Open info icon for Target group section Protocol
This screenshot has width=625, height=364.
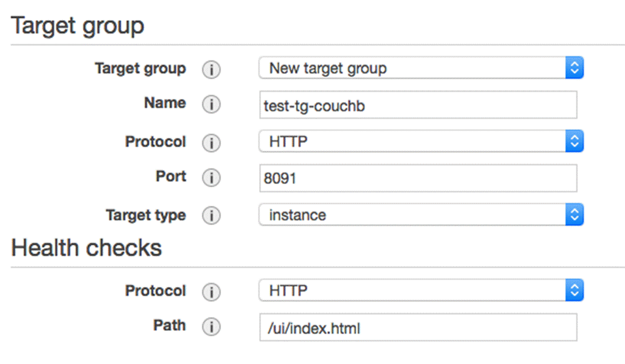pos(211,143)
